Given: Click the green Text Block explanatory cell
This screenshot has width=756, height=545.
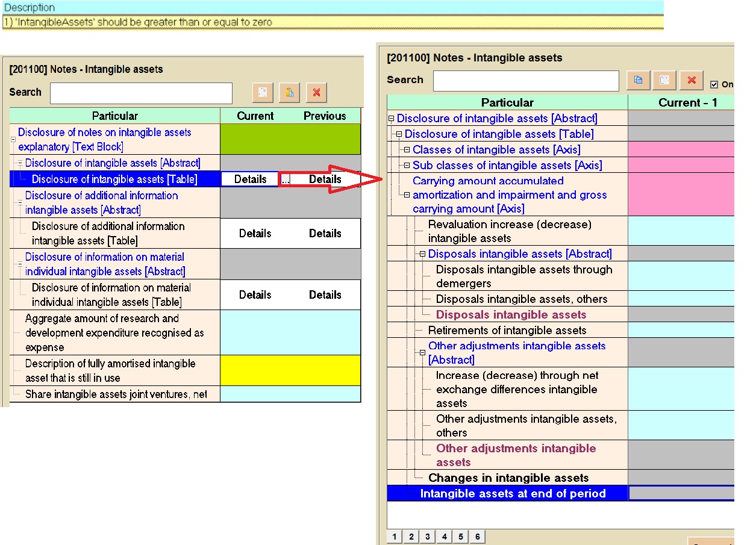Looking at the screenshot, I should (290, 139).
